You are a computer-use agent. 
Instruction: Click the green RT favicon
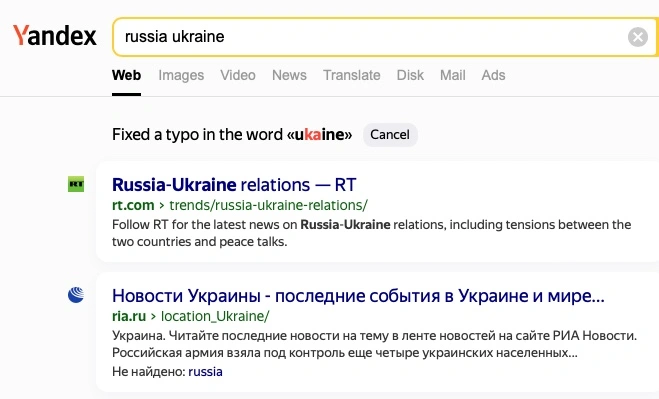[76, 184]
